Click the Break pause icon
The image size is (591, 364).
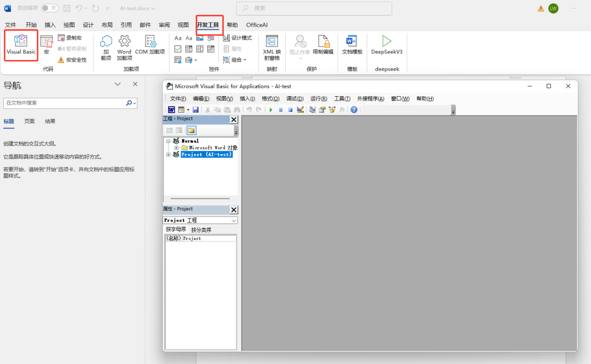coord(280,109)
